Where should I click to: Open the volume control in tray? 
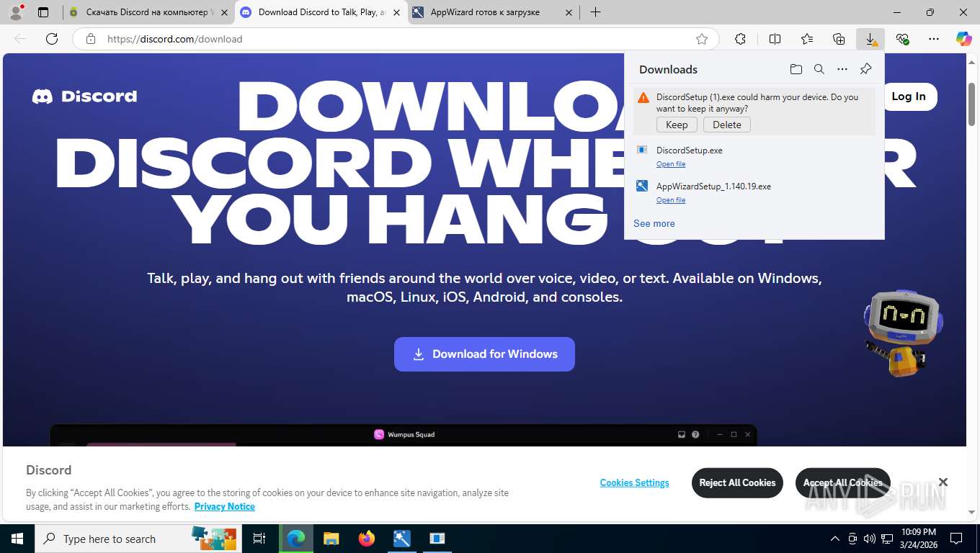(x=870, y=539)
